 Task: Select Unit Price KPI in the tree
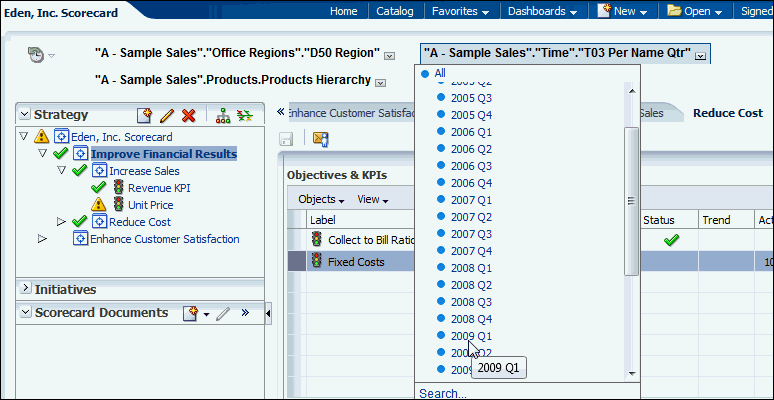tap(151, 205)
